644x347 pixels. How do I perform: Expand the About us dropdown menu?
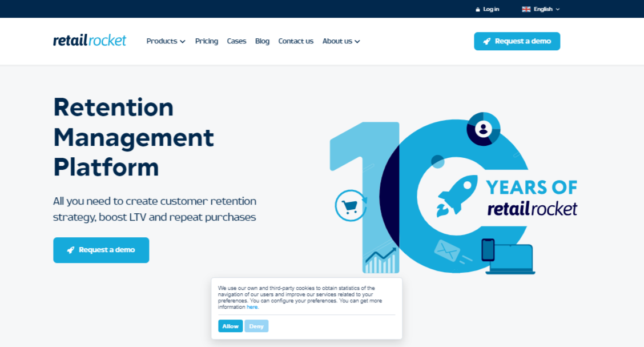341,41
